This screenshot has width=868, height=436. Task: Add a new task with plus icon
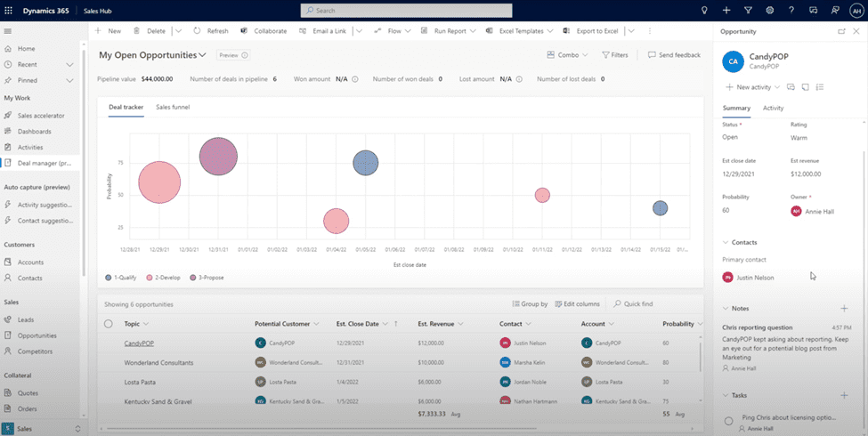844,395
